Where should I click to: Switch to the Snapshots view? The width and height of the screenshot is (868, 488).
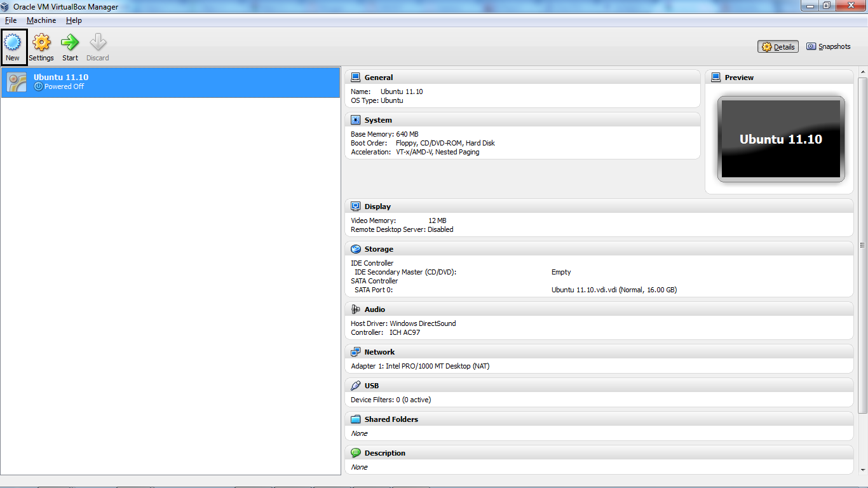coord(829,46)
